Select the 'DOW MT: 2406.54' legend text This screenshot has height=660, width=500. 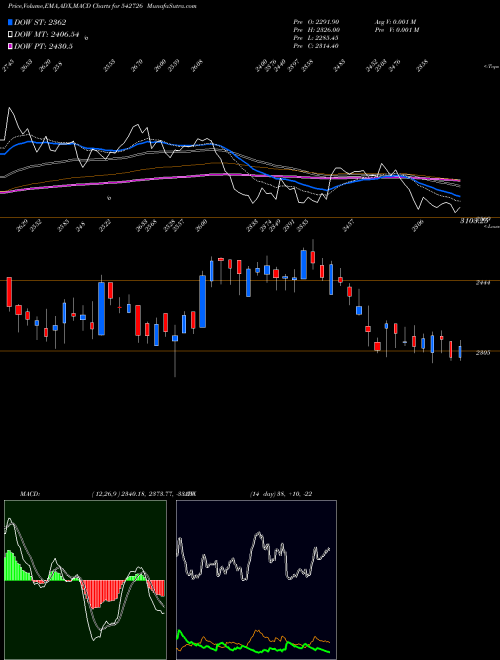coord(47,34)
